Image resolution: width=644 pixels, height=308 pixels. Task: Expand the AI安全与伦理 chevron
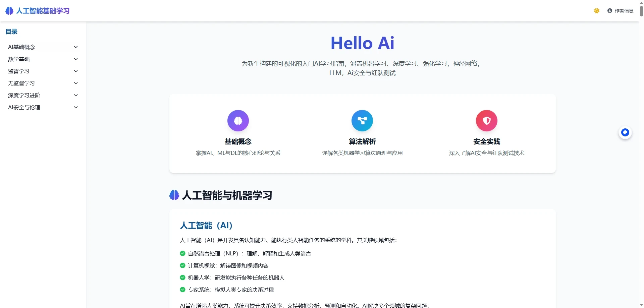76,107
